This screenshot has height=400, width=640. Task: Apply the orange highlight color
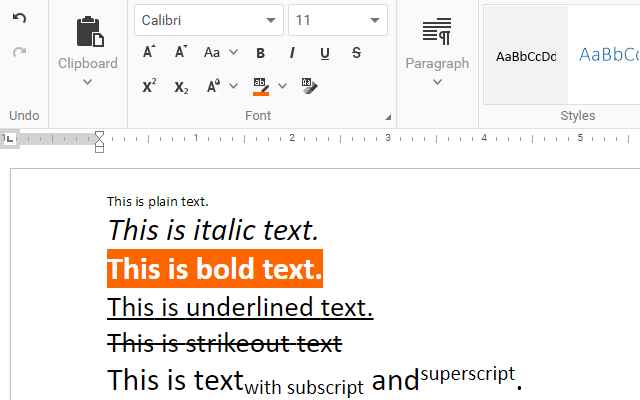coord(260,87)
